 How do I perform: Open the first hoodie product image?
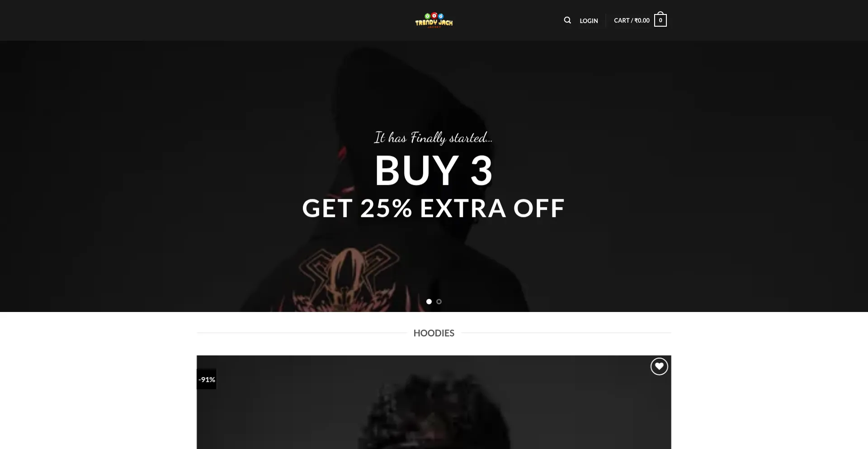(x=434, y=402)
